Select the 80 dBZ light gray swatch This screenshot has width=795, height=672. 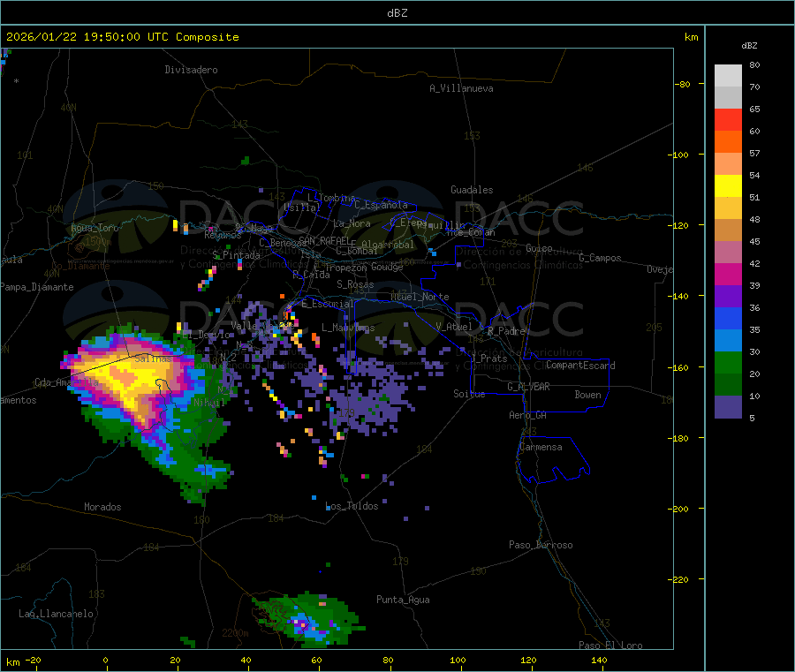point(728,76)
